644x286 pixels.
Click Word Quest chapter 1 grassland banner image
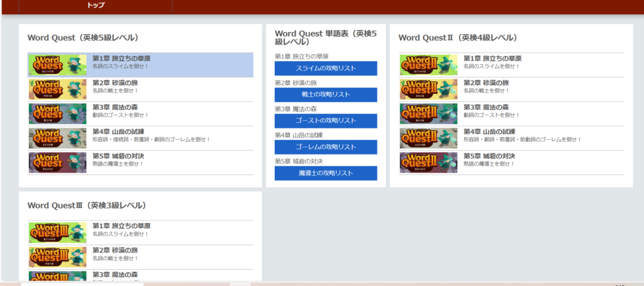click(57, 65)
